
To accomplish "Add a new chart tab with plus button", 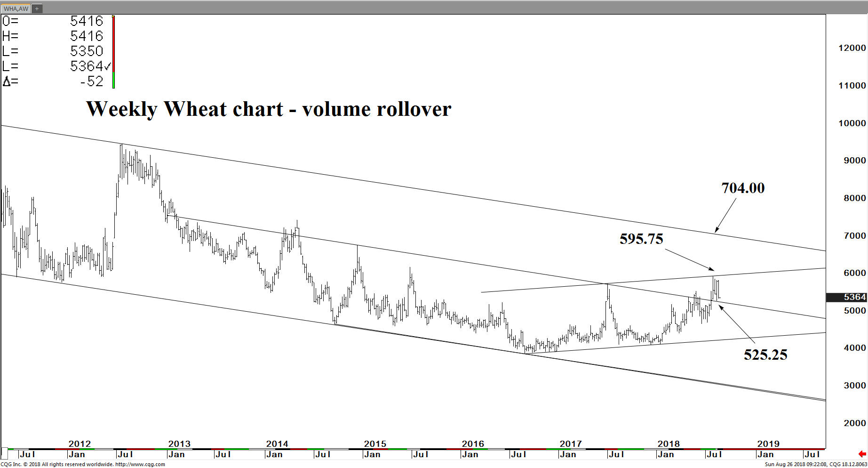I will pyautogui.click(x=37, y=8).
